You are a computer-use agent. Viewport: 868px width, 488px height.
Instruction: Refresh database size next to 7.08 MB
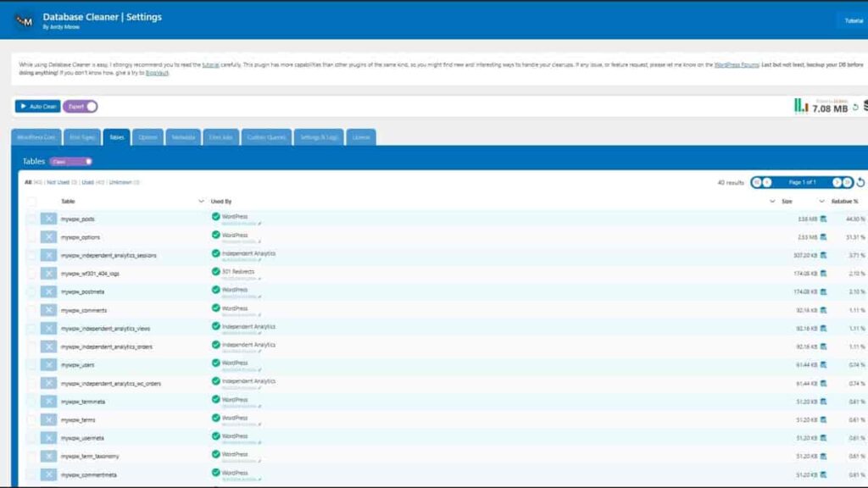coord(855,108)
